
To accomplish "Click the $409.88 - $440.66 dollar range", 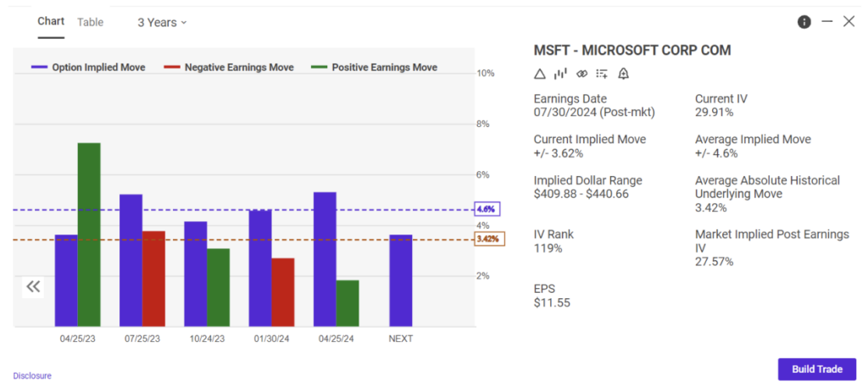I will point(581,194).
